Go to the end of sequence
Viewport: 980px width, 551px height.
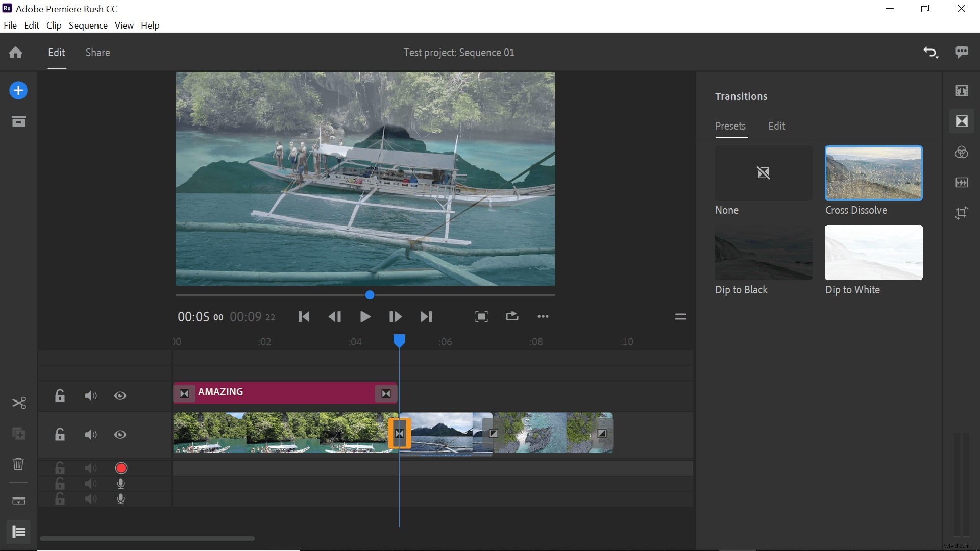[426, 317]
